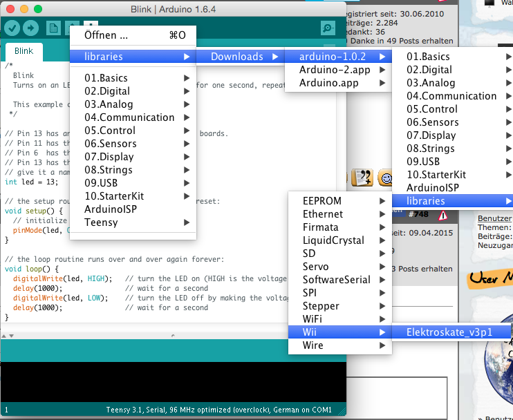Click the quote-insert icon in forum window
Viewport: 513px width, 420px height.
click(x=362, y=178)
